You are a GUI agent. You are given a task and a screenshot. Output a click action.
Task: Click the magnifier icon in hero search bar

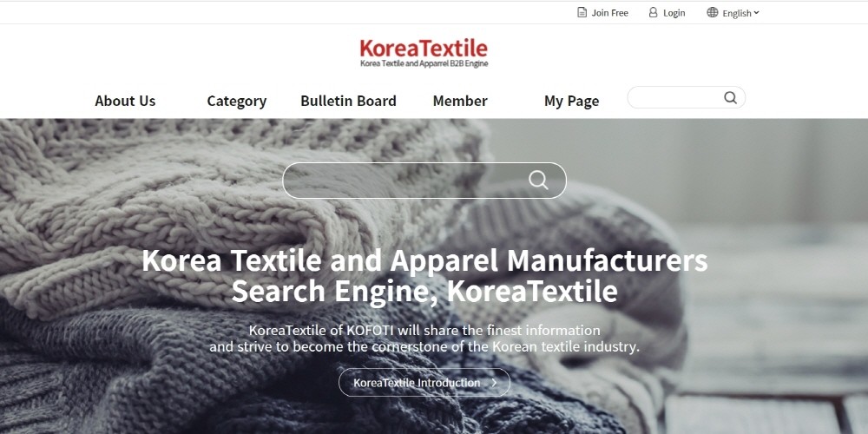[538, 180]
